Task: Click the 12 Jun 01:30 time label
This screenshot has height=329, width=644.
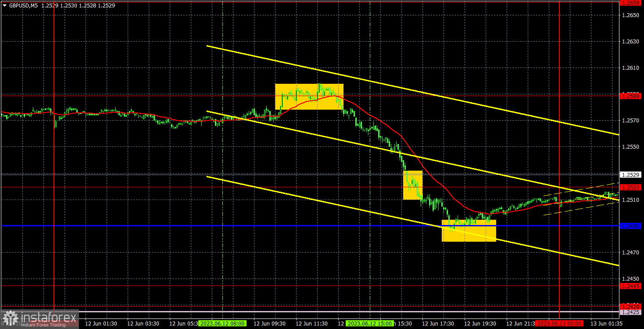Action: point(101,323)
